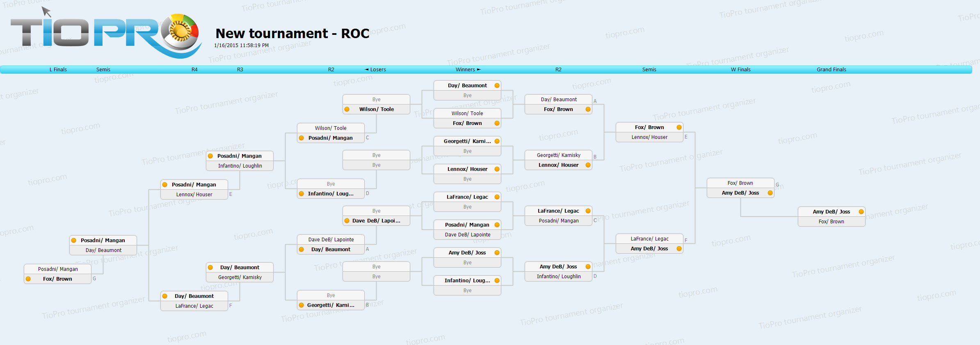This screenshot has height=345, width=980.
Task: Click orange winner dot beside Amy DeB/ Joss in Grand Finals
Action: coord(861,212)
